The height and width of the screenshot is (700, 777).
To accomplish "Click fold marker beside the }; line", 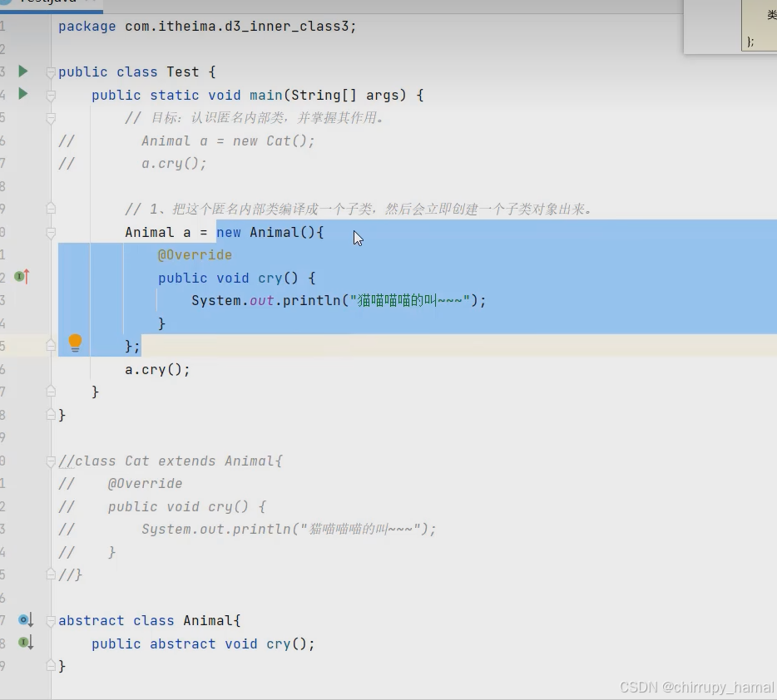I will [x=51, y=346].
